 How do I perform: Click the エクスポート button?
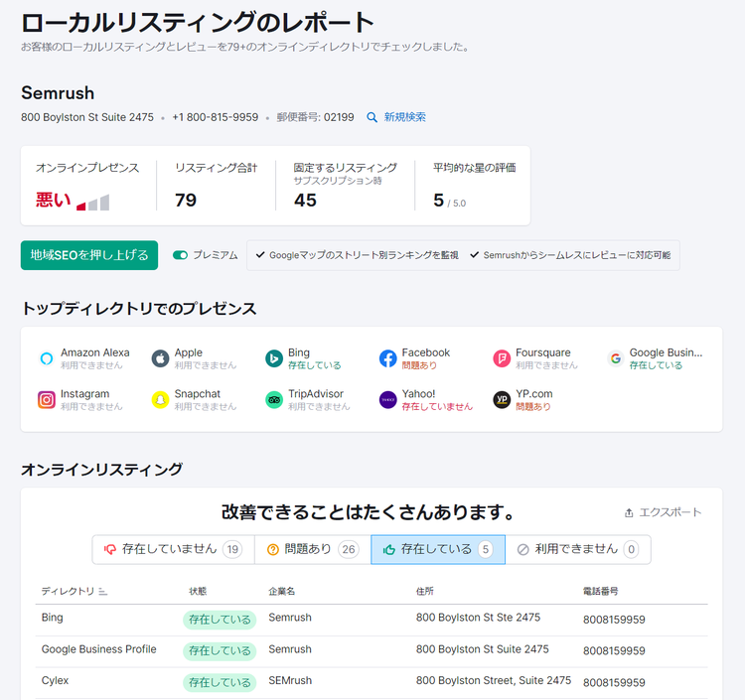(x=663, y=512)
